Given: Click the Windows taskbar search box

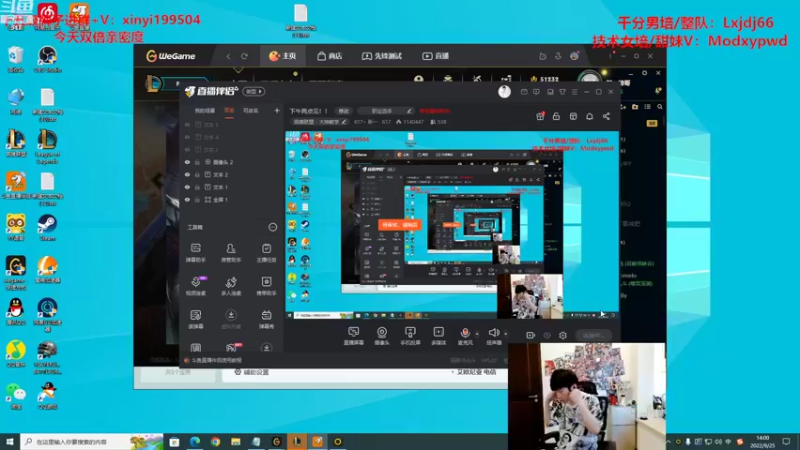Looking at the screenshot, I should pyautogui.click(x=92, y=441).
